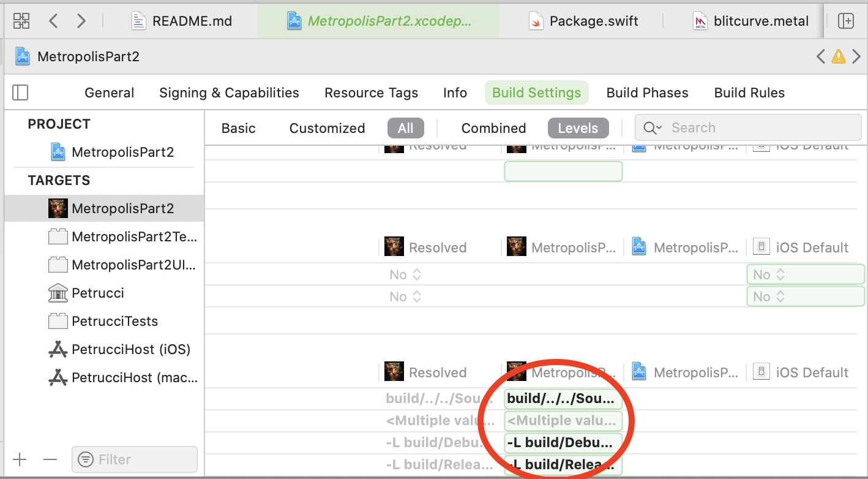Open the Build Rules tab
Screen dimensions: 868x479
pyautogui.click(x=749, y=92)
